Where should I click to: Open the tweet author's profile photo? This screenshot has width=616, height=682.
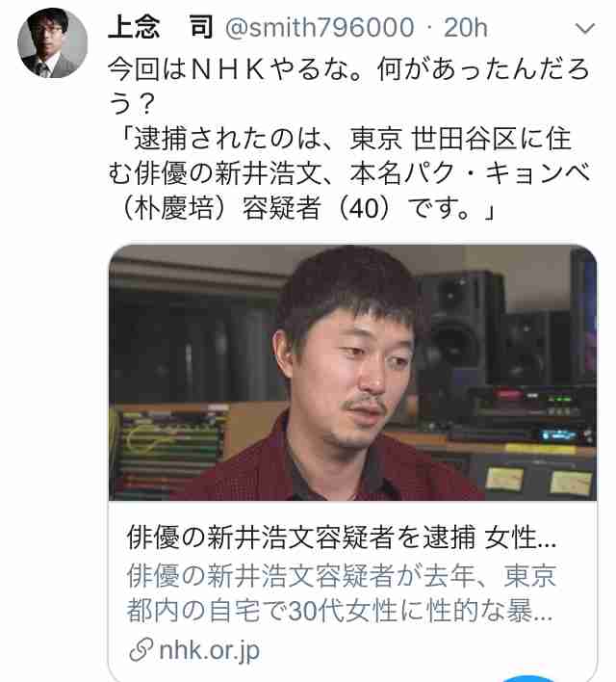(x=52, y=43)
